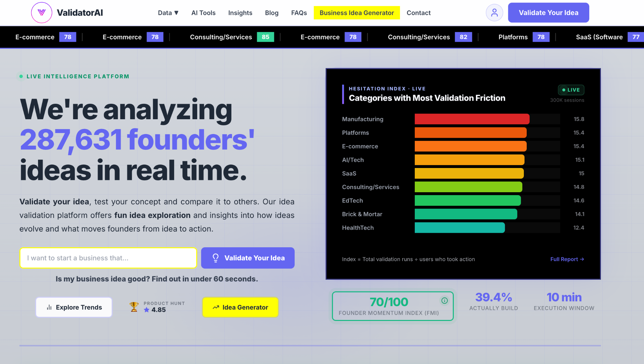
Task: Click the Product Hunt 4.85 star rating
Action: pos(155,310)
